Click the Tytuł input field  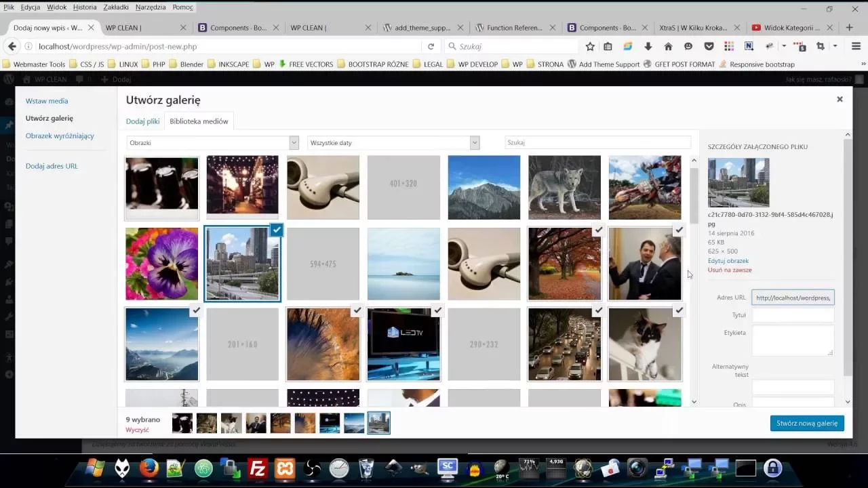tap(793, 315)
